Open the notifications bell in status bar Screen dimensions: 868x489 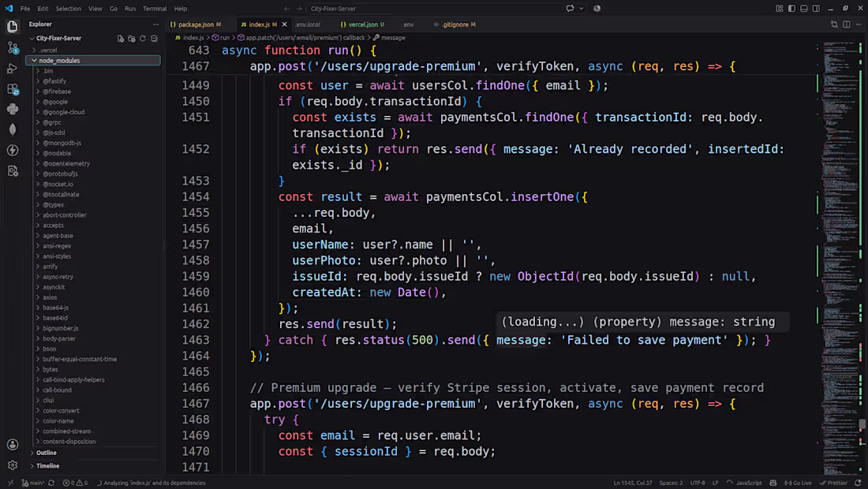click(859, 483)
